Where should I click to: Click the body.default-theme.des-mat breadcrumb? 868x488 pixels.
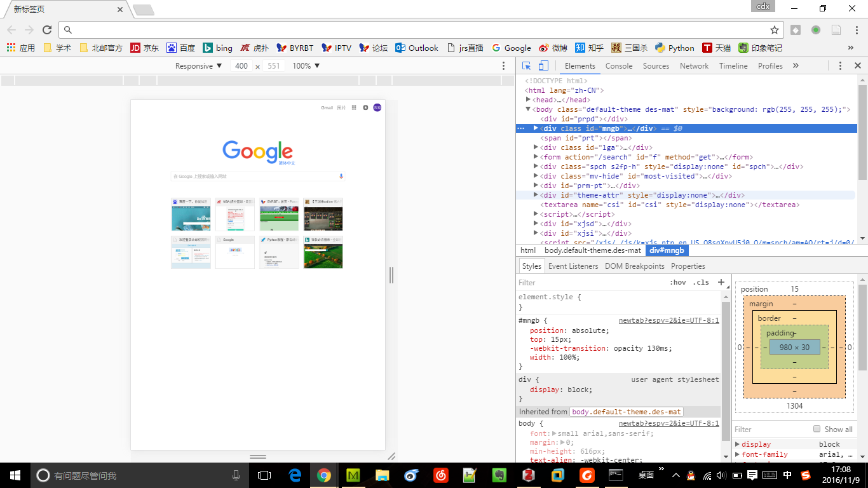coord(592,250)
